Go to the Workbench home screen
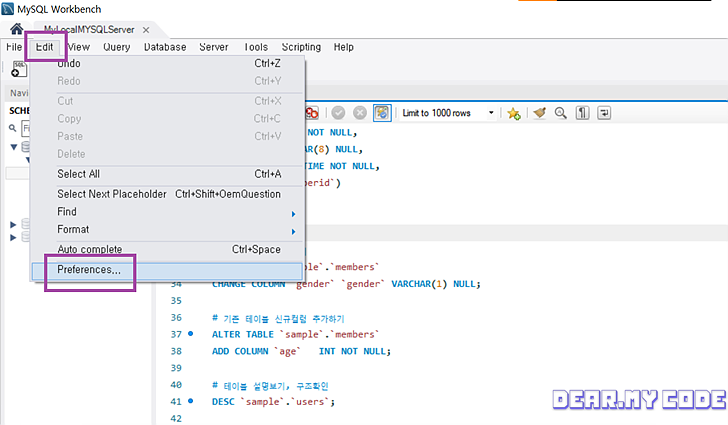Screen dimensions: 728x425 17,29
